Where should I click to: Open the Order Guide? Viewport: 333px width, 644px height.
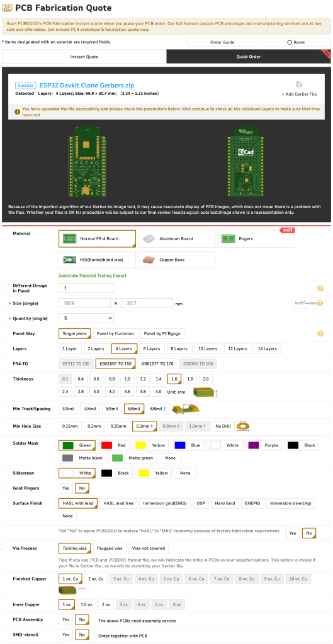click(222, 42)
